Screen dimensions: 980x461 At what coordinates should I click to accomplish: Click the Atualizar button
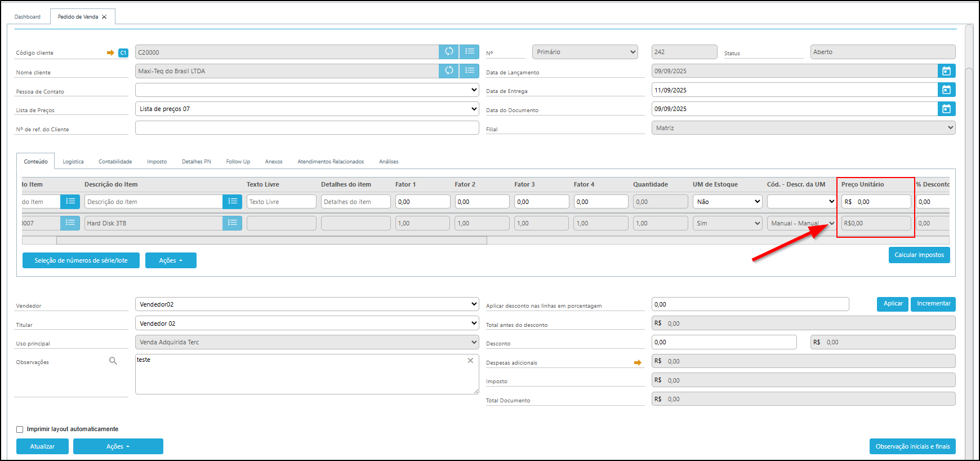click(42, 446)
